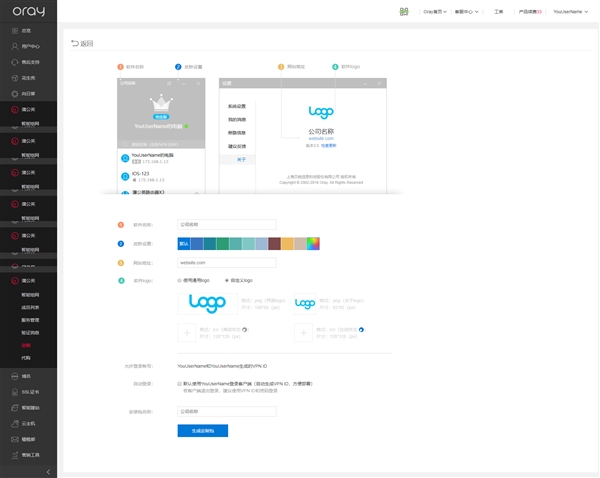The height and width of the screenshot is (478, 600).
Task: Select the 自定义logo radio option
Action: (x=226, y=281)
